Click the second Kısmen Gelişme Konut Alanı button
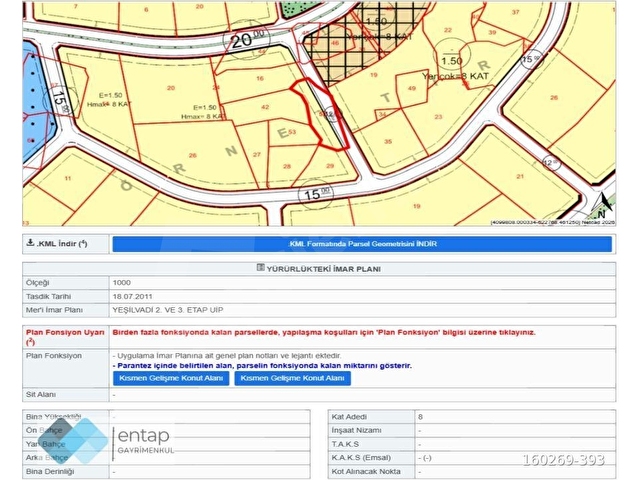Image resolution: width=640 pixels, height=480 pixels. tap(293, 378)
